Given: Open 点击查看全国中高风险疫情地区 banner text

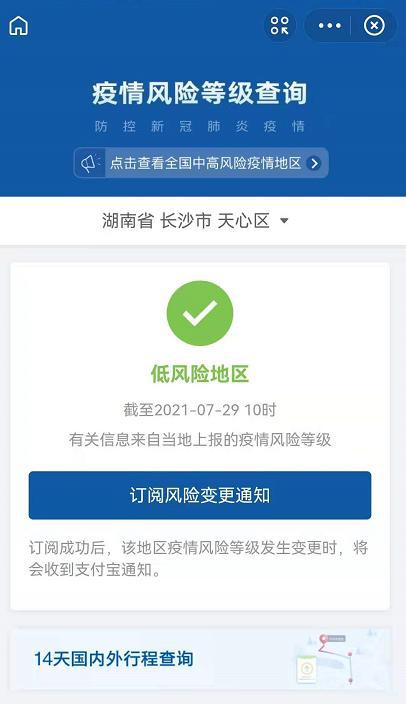Looking at the screenshot, I should [205, 163].
